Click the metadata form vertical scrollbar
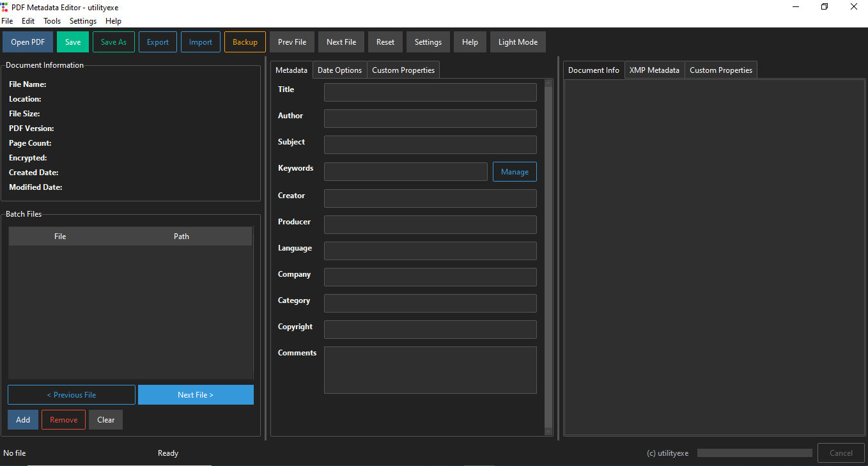This screenshot has width=868, height=466. pos(548,257)
